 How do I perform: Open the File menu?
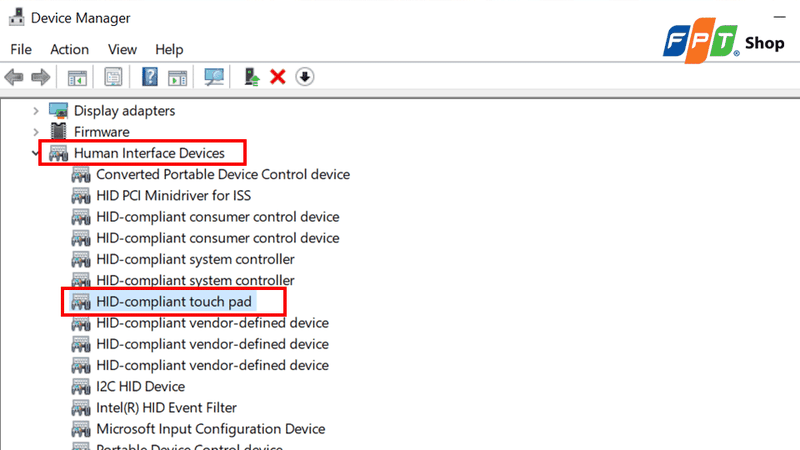pos(21,49)
